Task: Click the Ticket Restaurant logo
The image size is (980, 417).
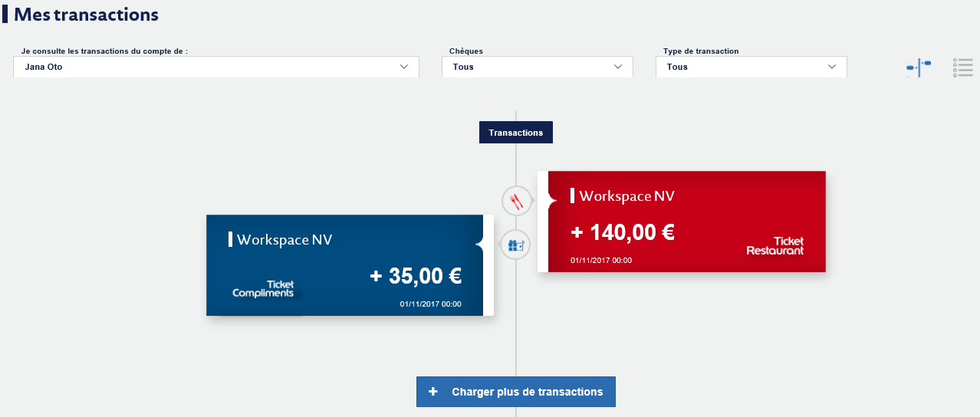Action: tap(775, 245)
